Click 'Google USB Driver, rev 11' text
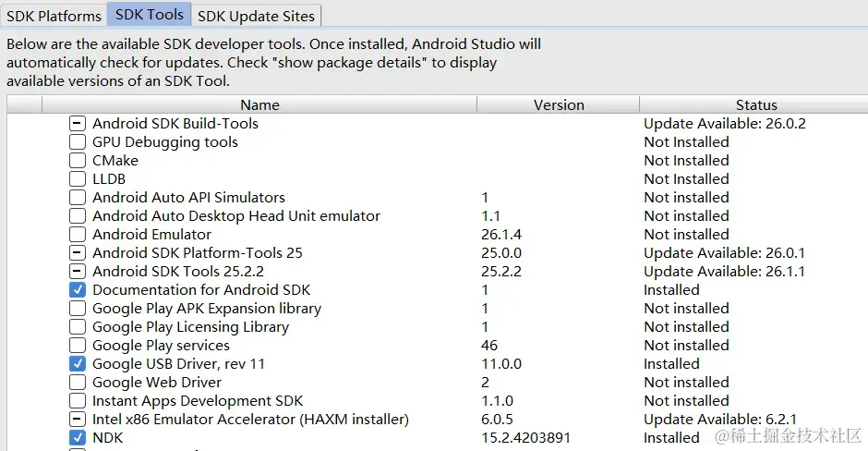868x451 pixels. (179, 364)
